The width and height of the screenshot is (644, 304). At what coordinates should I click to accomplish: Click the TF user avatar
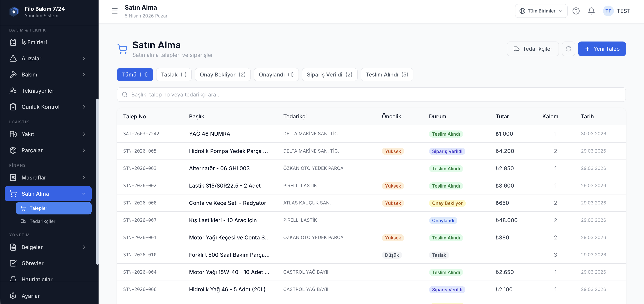point(608,11)
